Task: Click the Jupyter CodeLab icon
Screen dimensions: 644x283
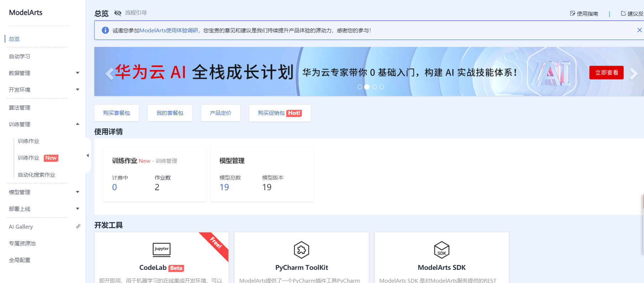Action: click(162, 250)
